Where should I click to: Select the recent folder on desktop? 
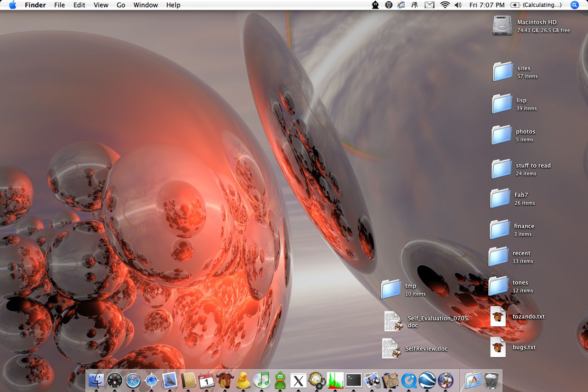(498, 257)
